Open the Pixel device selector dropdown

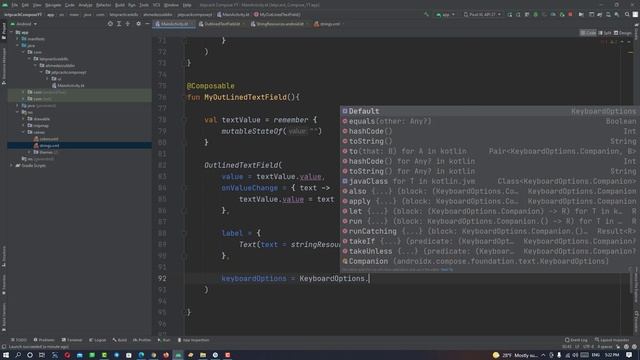[x=482, y=14]
